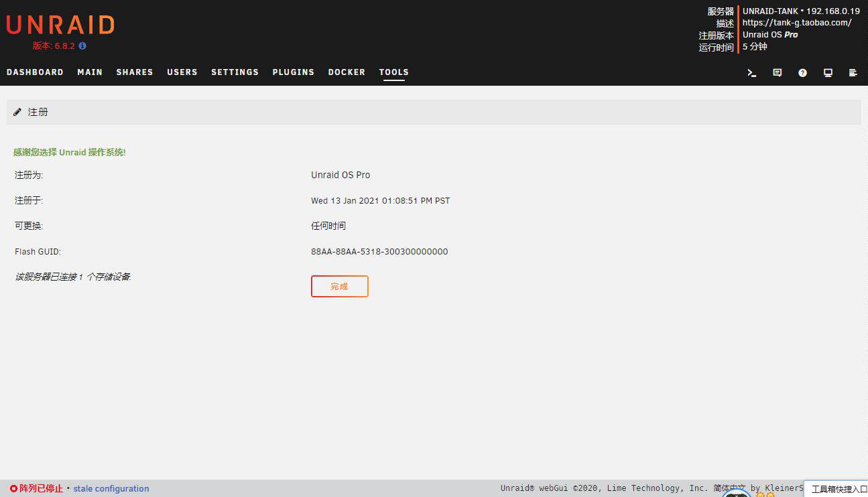This screenshot has width=868, height=497.
Task: Switch to the SHARES tab
Action: (x=135, y=72)
